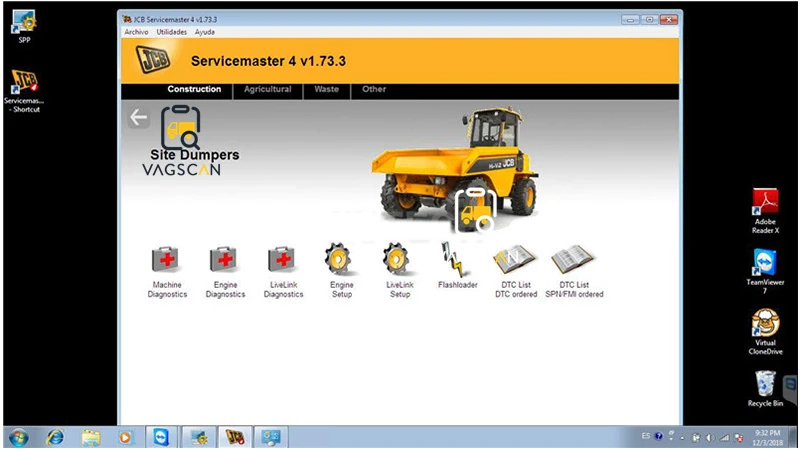The height and width of the screenshot is (449, 800).
Task: Select Adobe Reader X desktop icon
Action: [x=765, y=211]
